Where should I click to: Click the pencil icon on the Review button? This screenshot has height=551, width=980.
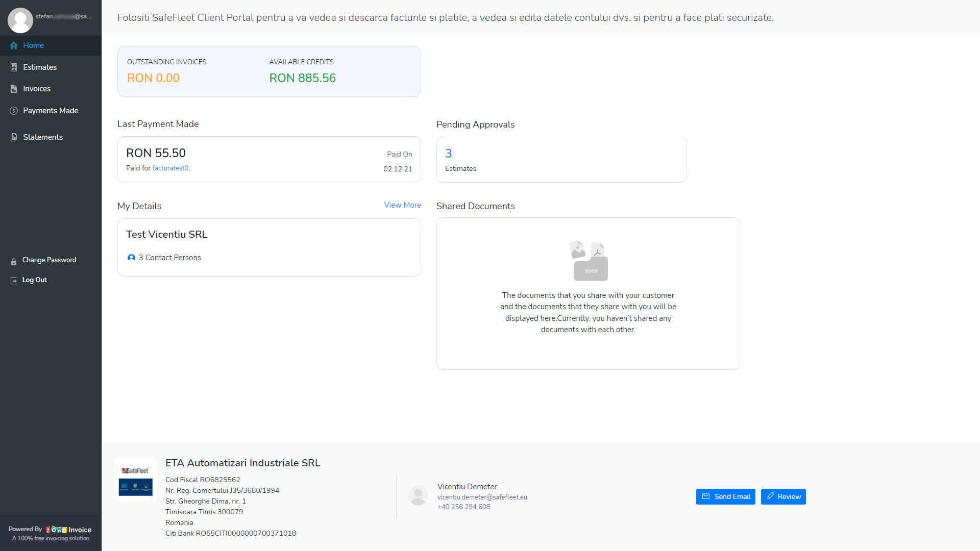pos(771,496)
